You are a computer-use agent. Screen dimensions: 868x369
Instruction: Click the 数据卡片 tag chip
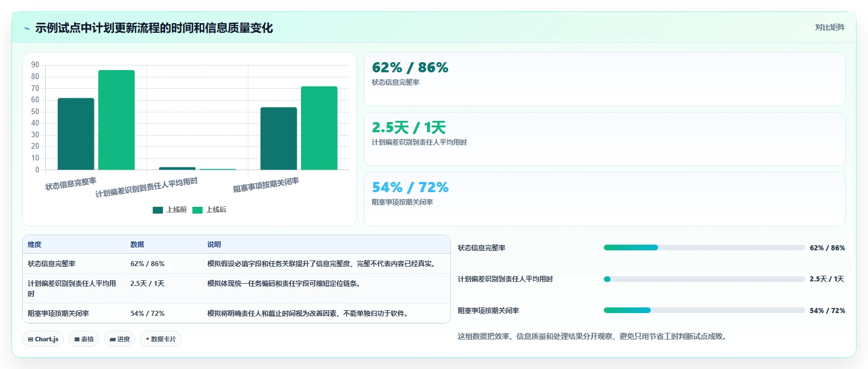coord(161,339)
